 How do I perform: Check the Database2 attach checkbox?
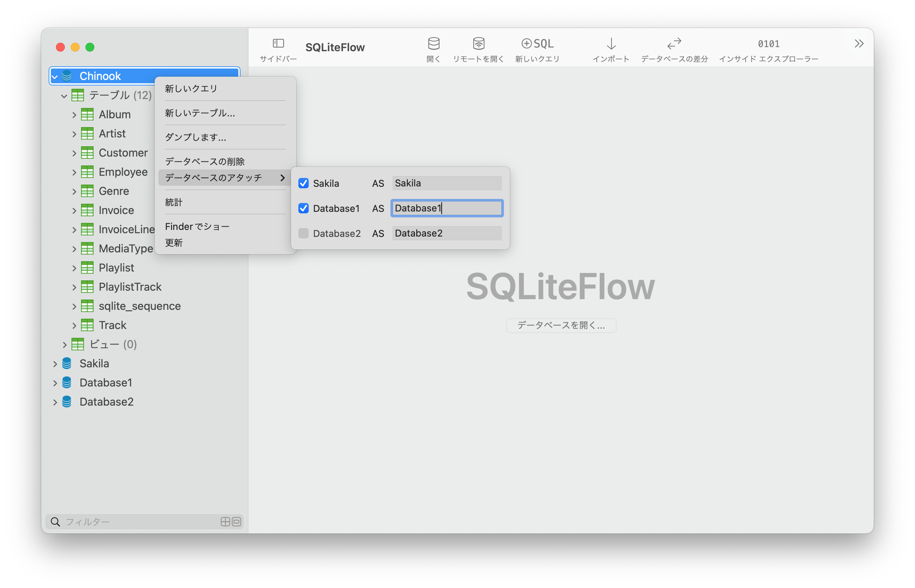(304, 233)
